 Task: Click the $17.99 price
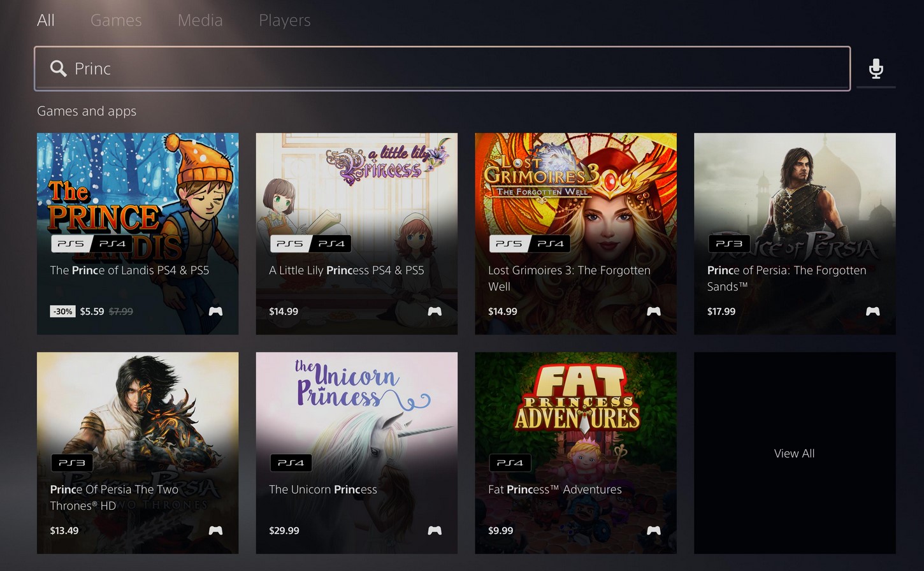tap(721, 312)
